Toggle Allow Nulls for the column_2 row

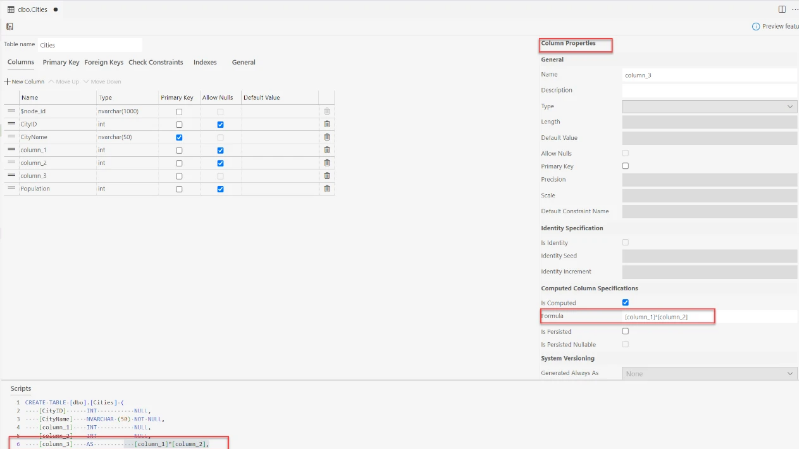(x=220, y=163)
